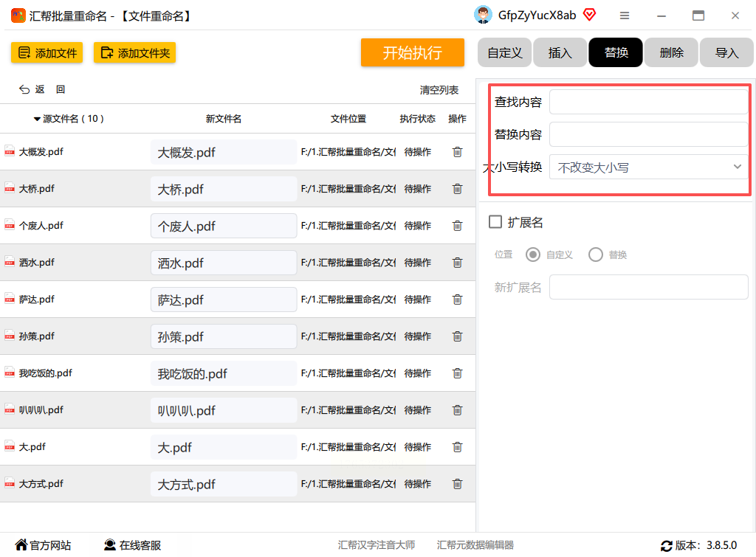The width and height of the screenshot is (756, 557).
Task: Click the user avatar icon
Action: point(483,15)
